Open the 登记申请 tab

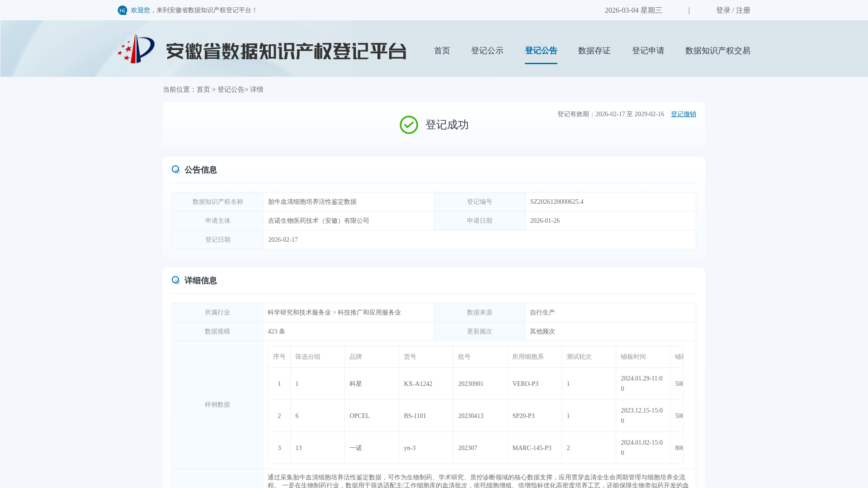[x=648, y=51]
